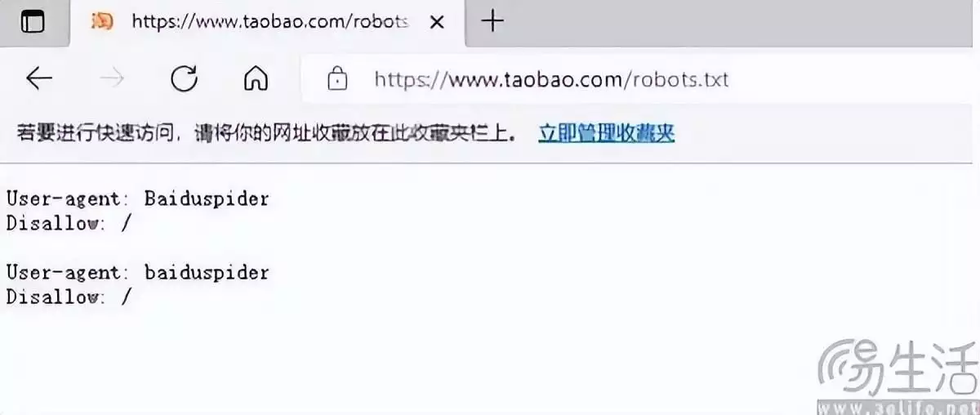Image resolution: width=980 pixels, height=415 pixels.
Task: Click the last 'Disallow: /' line
Action: 69,297
